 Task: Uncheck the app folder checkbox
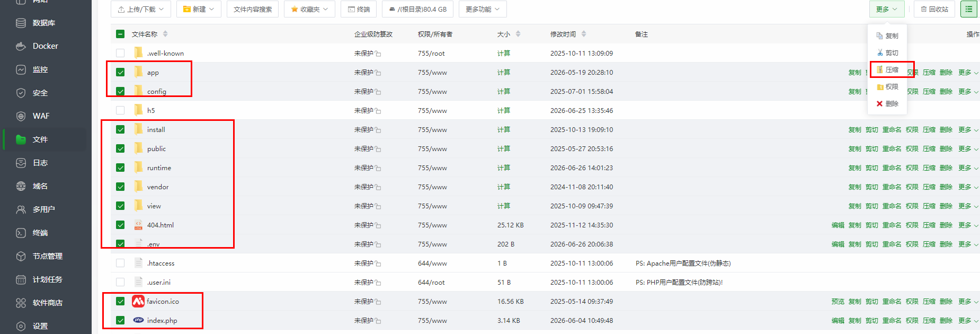pyautogui.click(x=120, y=72)
